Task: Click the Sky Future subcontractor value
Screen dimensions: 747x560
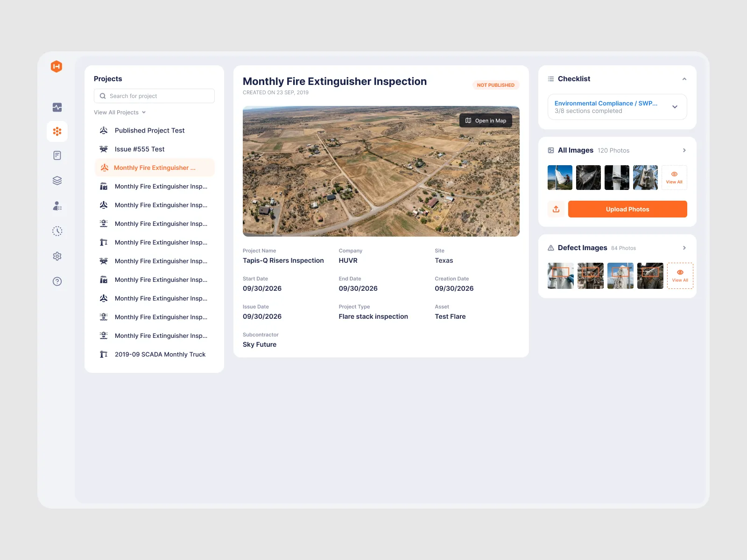Action: pos(260,345)
